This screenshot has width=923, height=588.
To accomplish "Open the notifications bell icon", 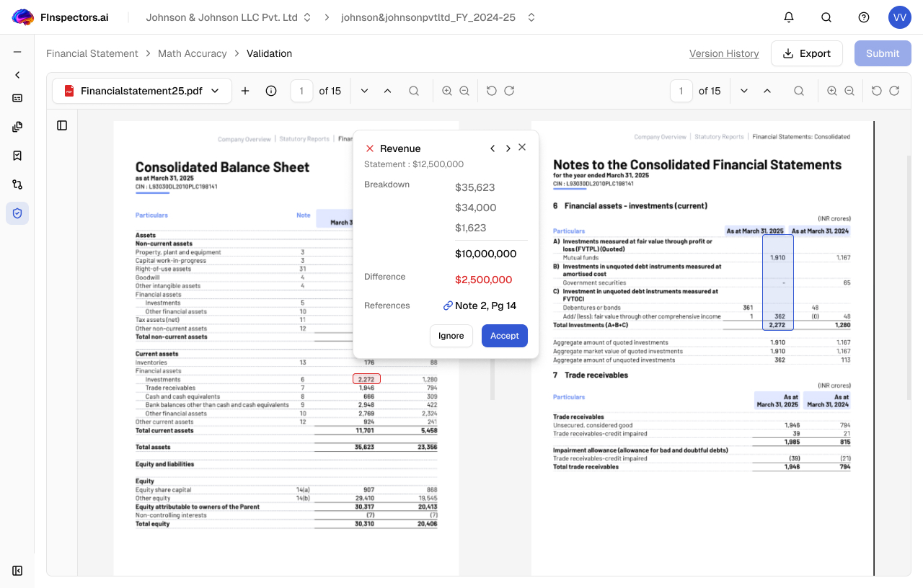I will coord(789,17).
